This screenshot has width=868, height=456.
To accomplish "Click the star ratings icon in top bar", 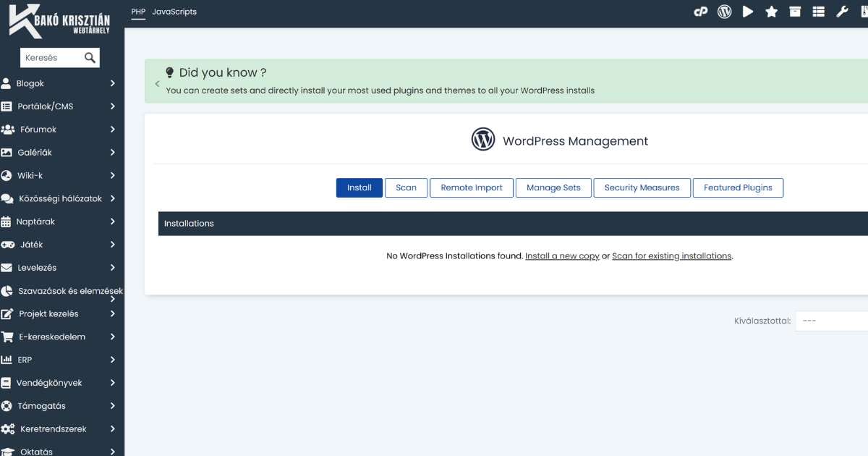I will [x=771, y=12].
